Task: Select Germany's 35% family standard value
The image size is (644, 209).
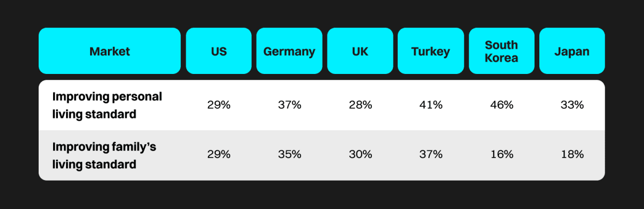Action: (289, 154)
